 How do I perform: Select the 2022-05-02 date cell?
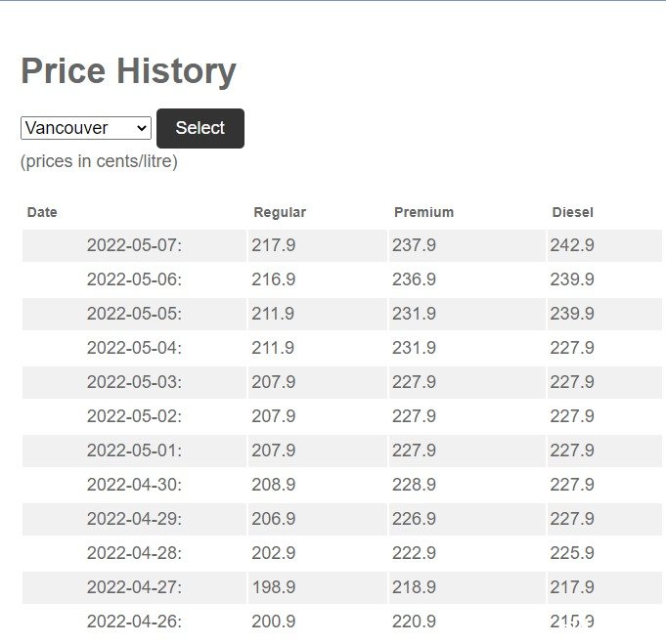134,416
